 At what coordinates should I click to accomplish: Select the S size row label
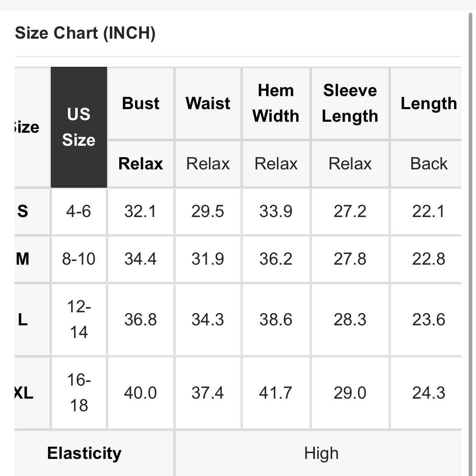pos(23,211)
